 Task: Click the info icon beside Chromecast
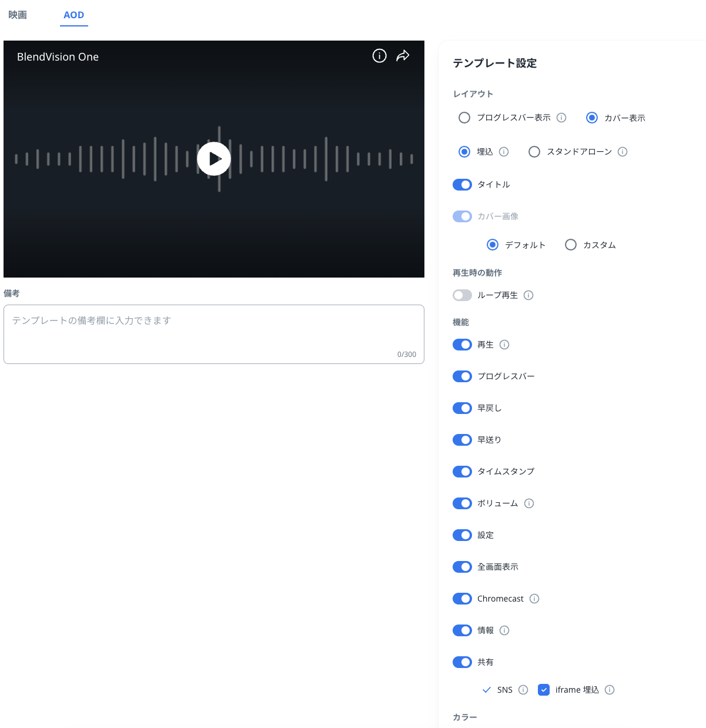(534, 599)
